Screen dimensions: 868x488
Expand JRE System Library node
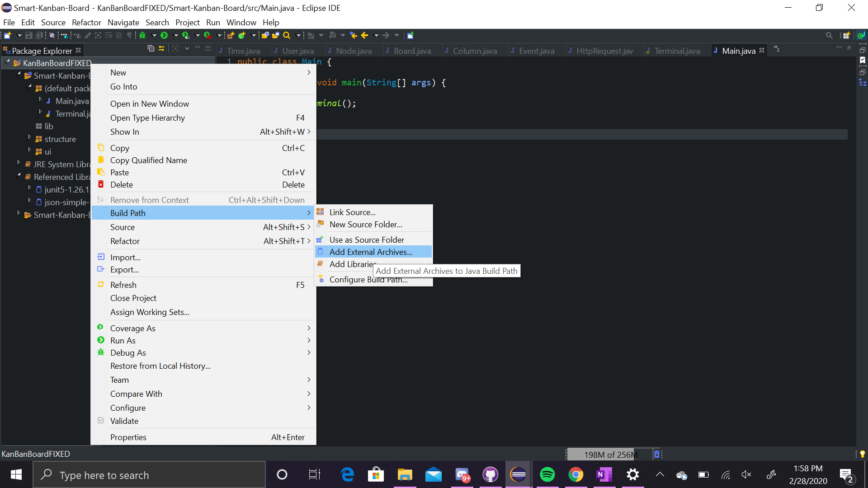[19, 162]
